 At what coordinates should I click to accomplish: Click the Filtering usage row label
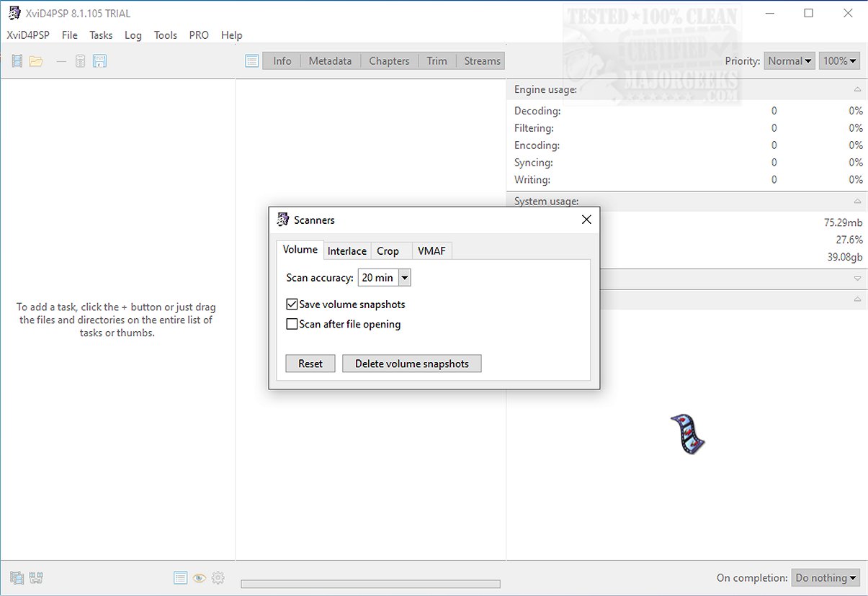click(x=534, y=128)
